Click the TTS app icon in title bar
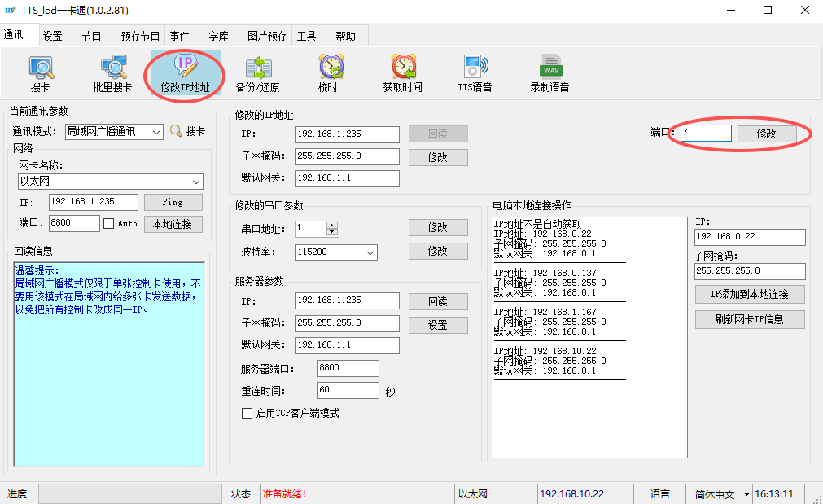Image resolution: width=823 pixels, height=504 pixels. pyautogui.click(x=10, y=10)
